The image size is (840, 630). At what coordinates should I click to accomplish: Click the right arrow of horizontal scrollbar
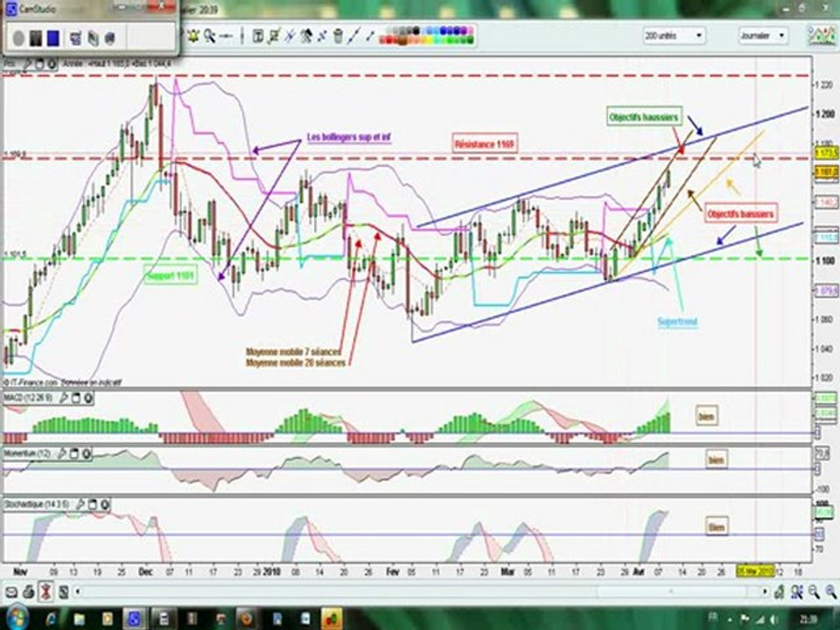point(765,592)
